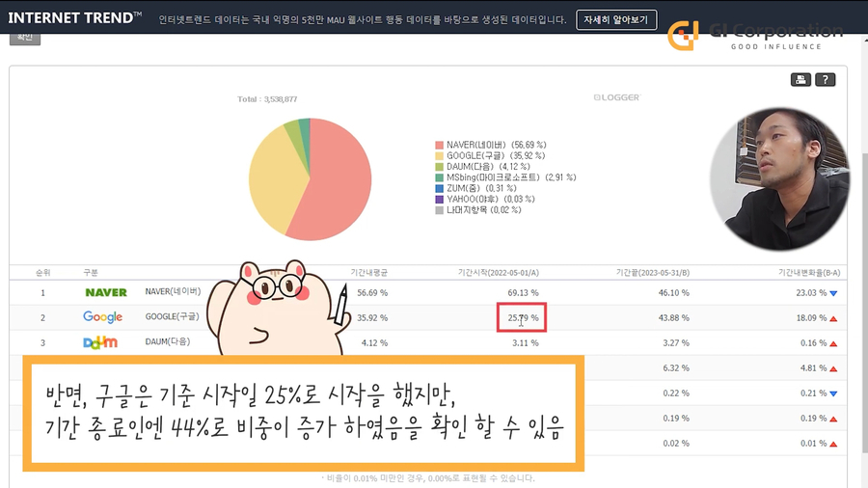Click the 69.13 % cell in NAVER row
Viewport: 868px width, 488px height.
(x=523, y=292)
